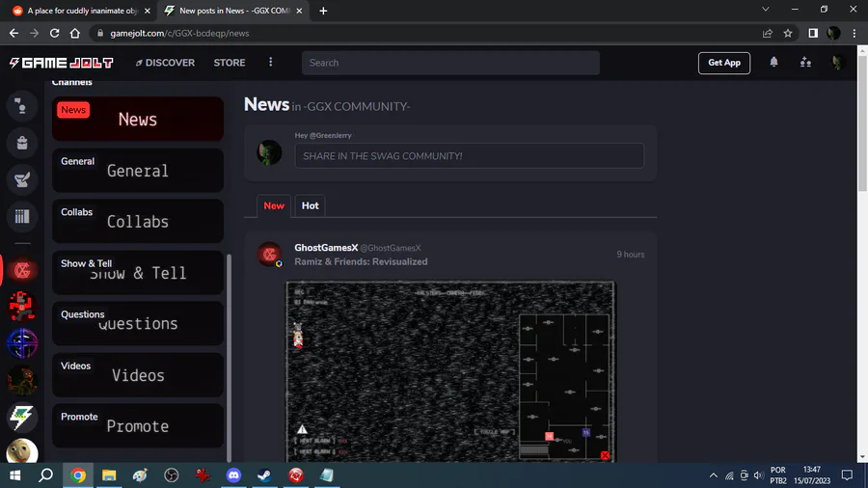Open the backpack icon in sidebar
This screenshot has height=488, width=868.
[x=22, y=143]
